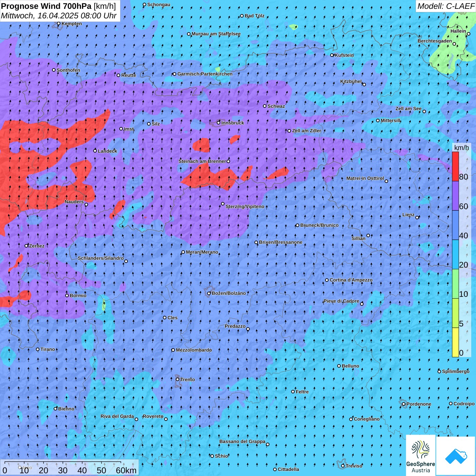Click the Sillian label
476x476 pixels.
coord(358,238)
